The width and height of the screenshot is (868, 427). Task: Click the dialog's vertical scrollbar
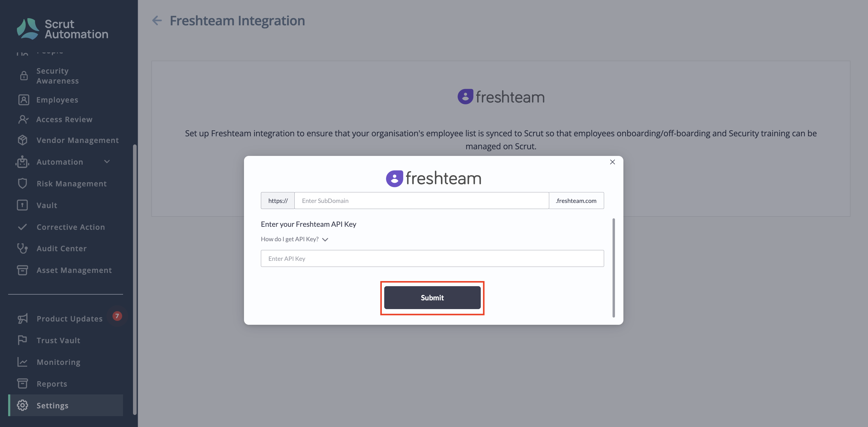pyautogui.click(x=613, y=268)
